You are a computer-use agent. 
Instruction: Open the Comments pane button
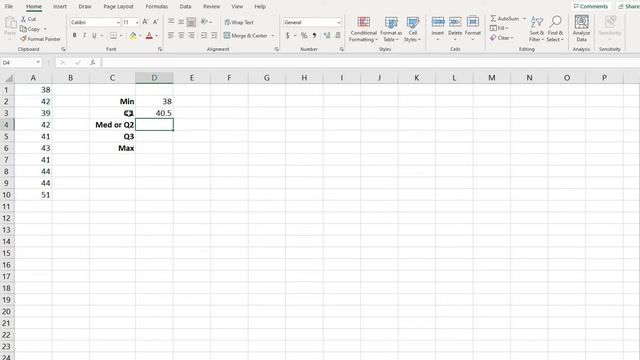click(x=591, y=7)
